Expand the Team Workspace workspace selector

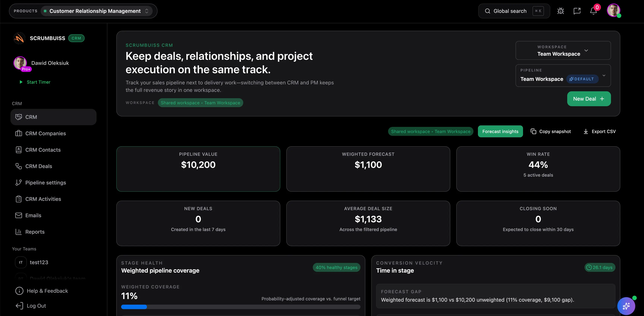coord(563,50)
